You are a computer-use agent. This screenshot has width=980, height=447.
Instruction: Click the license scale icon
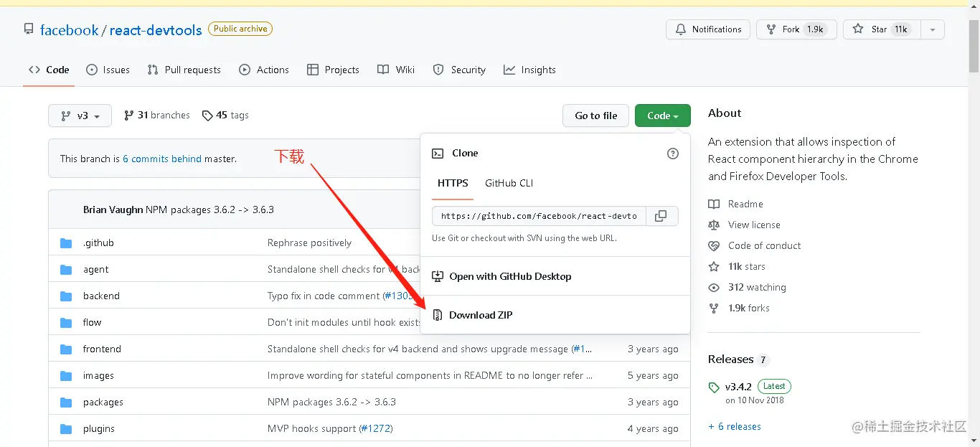714,225
